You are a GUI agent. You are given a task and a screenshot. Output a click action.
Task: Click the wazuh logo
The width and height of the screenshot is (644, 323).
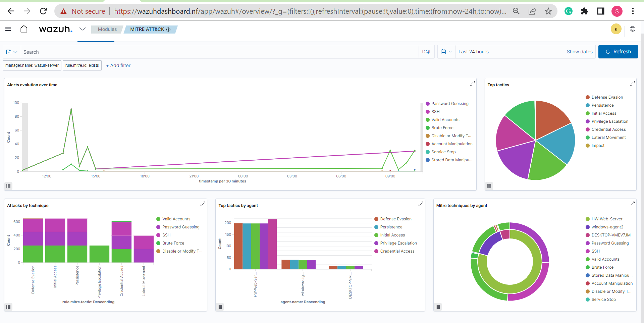[56, 29]
